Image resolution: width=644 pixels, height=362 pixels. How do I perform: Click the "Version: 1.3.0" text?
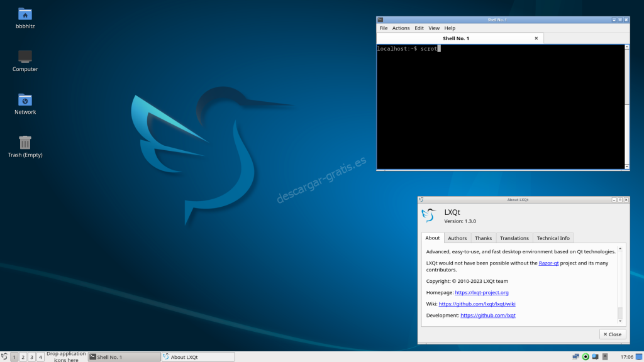pyautogui.click(x=460, y=221)
